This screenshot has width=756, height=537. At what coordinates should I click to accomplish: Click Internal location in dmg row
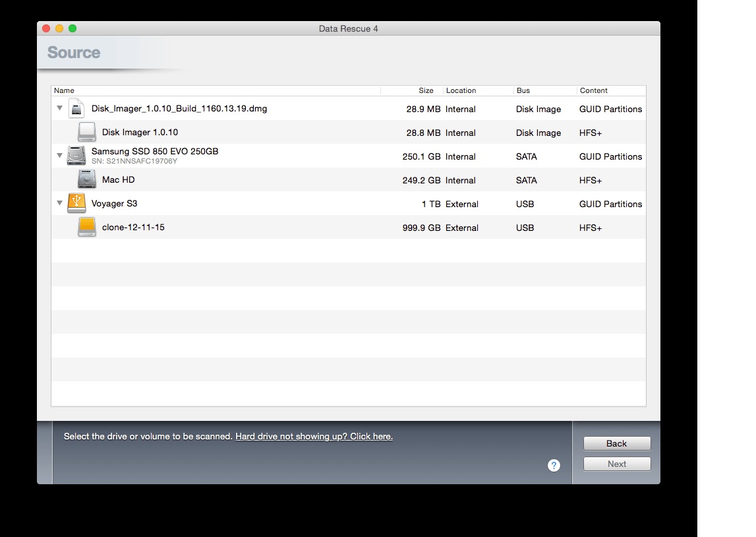point(461,109)
